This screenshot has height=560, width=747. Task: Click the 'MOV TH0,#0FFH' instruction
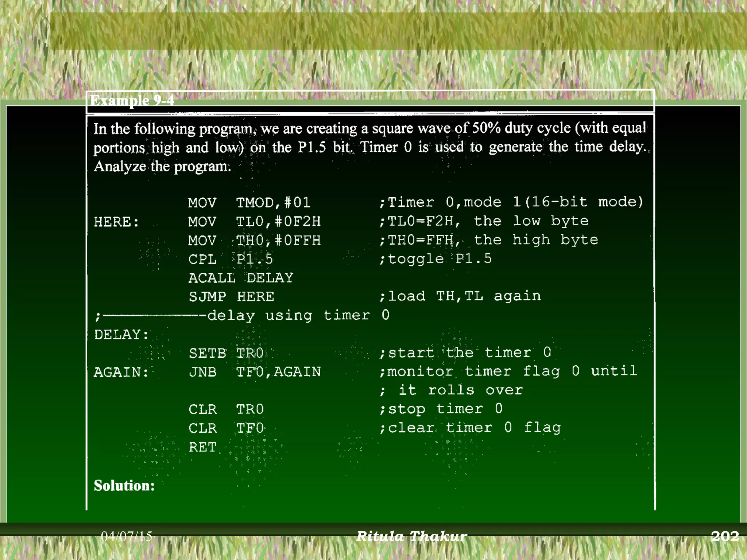(254, 241)
